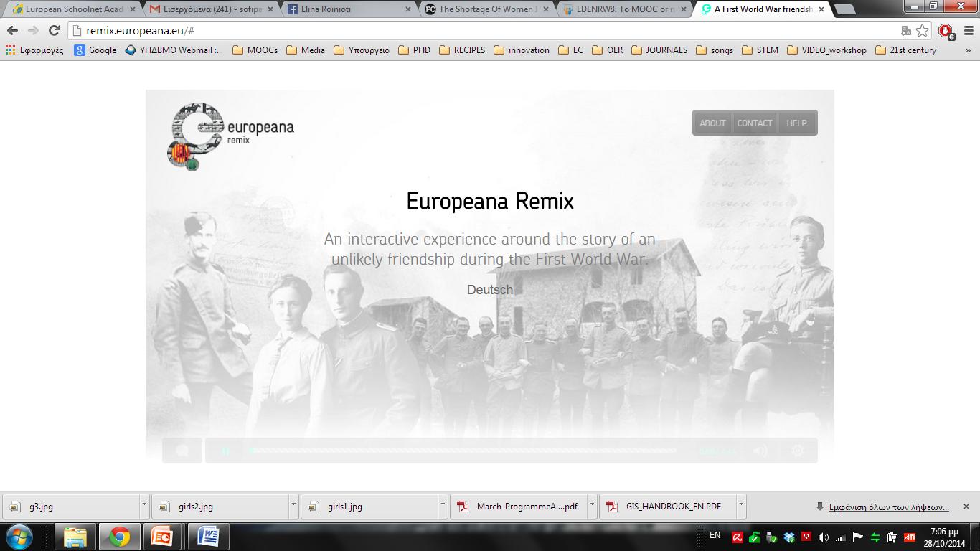
Task: Click the Avira antivirus tray icon
Action: coord(737,537)
